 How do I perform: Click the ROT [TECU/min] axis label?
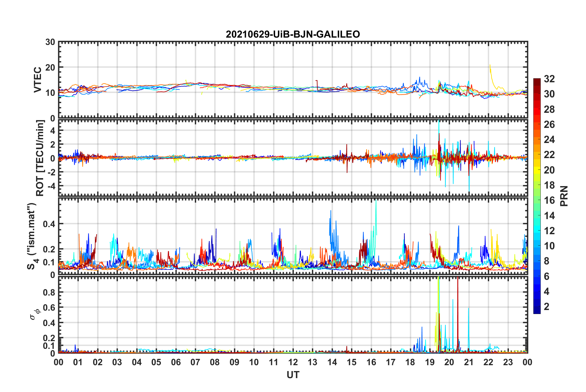pos(40,158)
